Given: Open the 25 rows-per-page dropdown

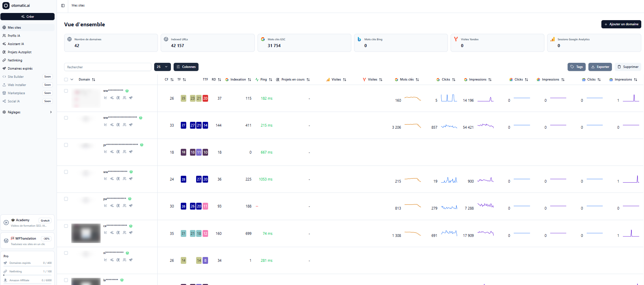Looking at the screenshot, I should pos(162,67).
